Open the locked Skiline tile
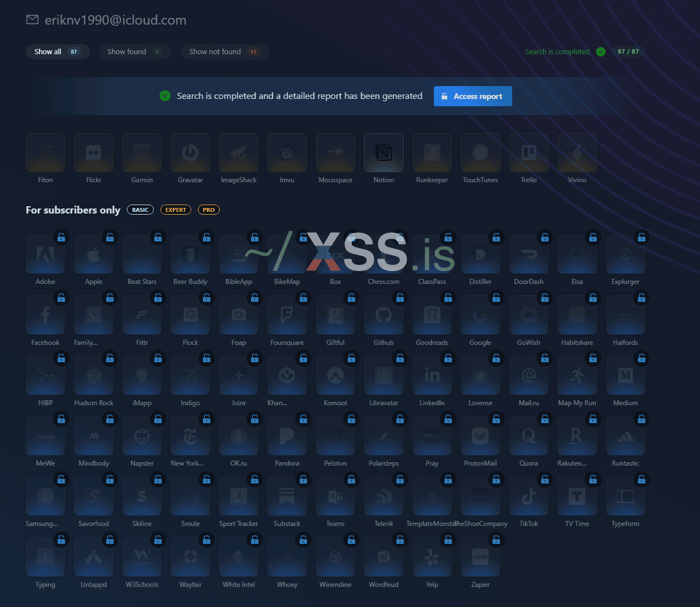700x607 pixels. (142, 496)
